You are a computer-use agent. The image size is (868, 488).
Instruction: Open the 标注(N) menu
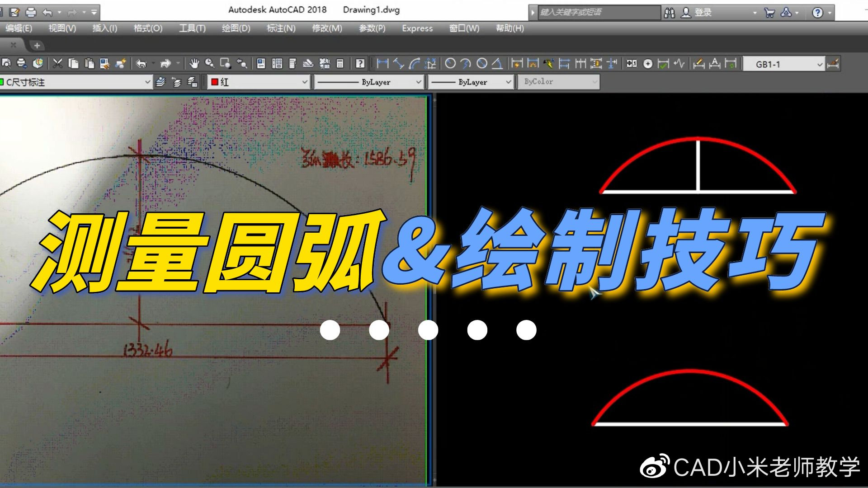[280, 28]
